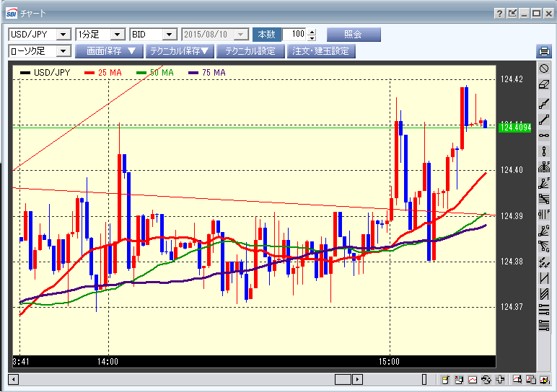Click the chart copy overlay icon
Screen dimensions: 557x392
pos(531,380)
